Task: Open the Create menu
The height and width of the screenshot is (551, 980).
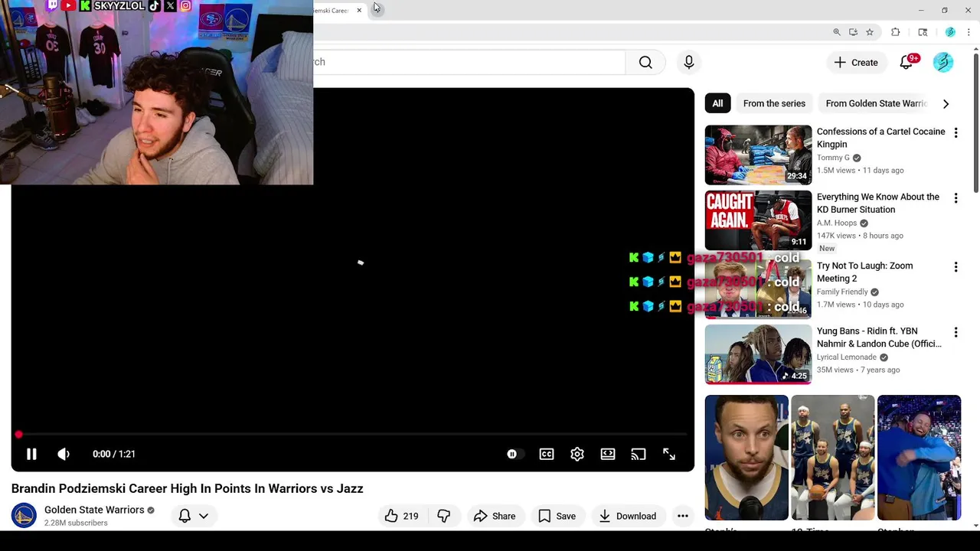Action: (x=856, y=62)
